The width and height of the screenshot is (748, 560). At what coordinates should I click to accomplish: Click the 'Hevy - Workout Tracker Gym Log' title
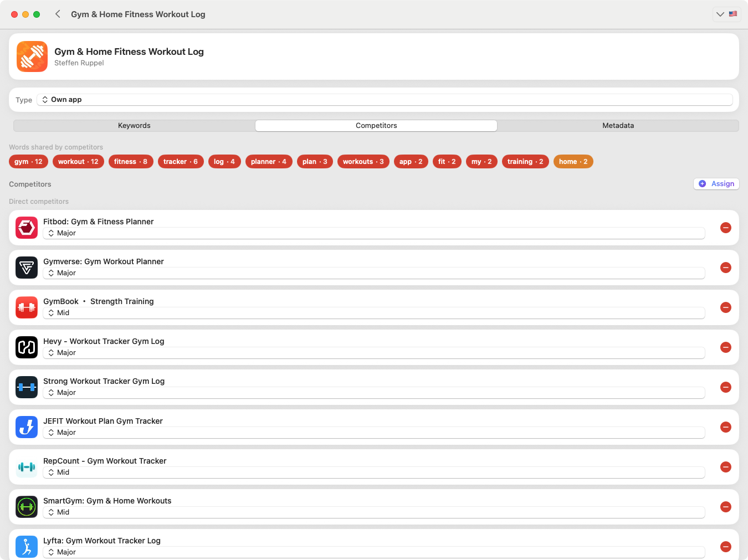pos(104,341)
